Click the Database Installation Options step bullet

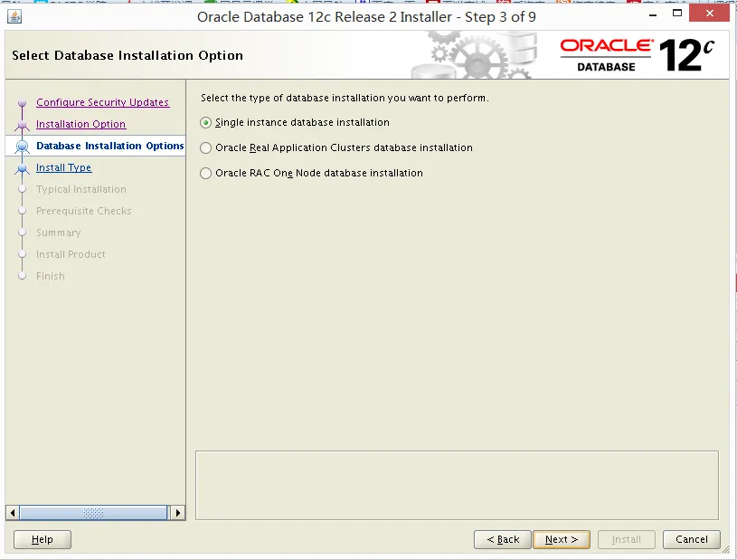(22, 147)
